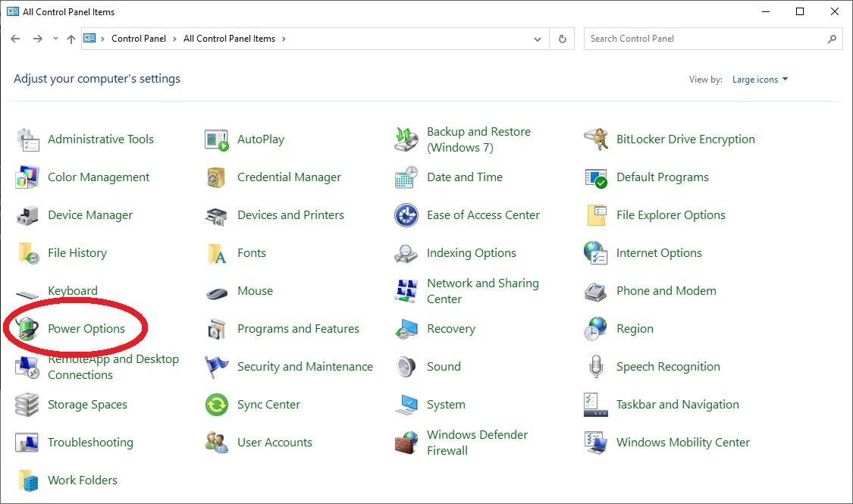Open the Programs and Features icon
The height and width of the screenshot is (504, 853).
(x=217, y=330)
